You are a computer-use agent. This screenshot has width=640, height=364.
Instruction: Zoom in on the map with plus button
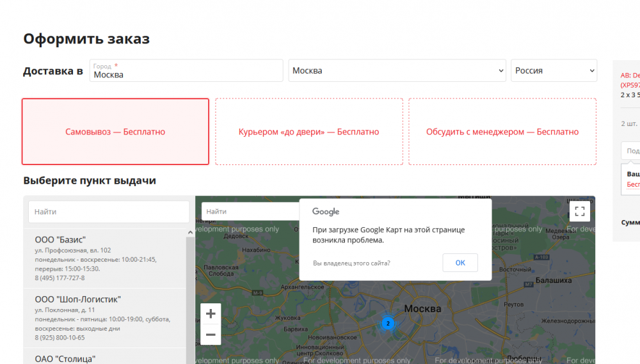tap(211, 313)
